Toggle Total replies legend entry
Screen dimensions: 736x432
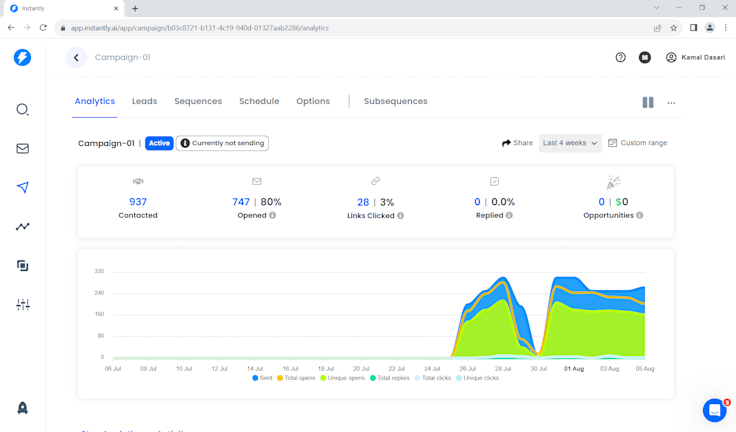(390, 378)
